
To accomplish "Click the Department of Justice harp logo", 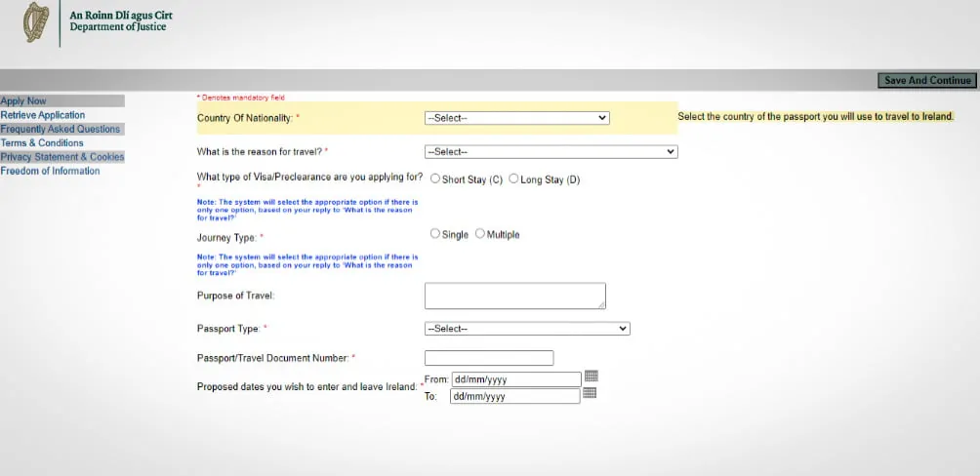I will click(x=35, y=21).
